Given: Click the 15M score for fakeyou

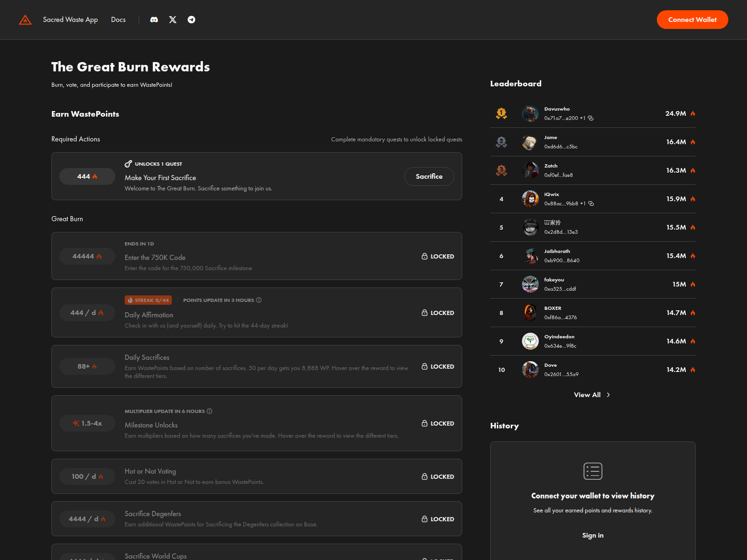Looking at the screenshot, I should pyautogui.click(x=679, y=284).
